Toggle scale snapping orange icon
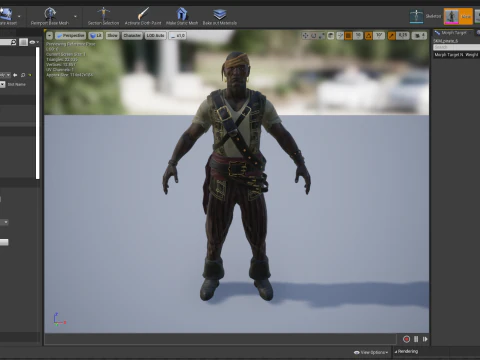 (x=391, y=35)
